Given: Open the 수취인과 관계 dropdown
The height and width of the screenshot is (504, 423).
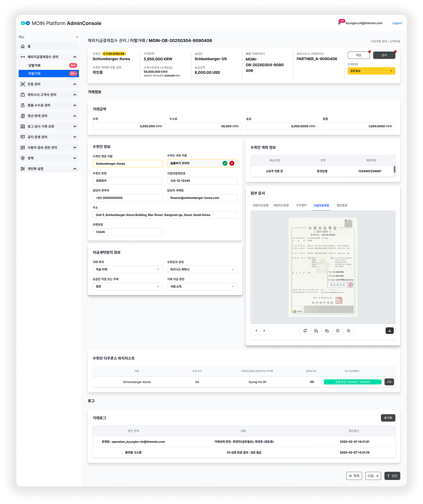Looking at the screenshot, I should tap(202, 269).
